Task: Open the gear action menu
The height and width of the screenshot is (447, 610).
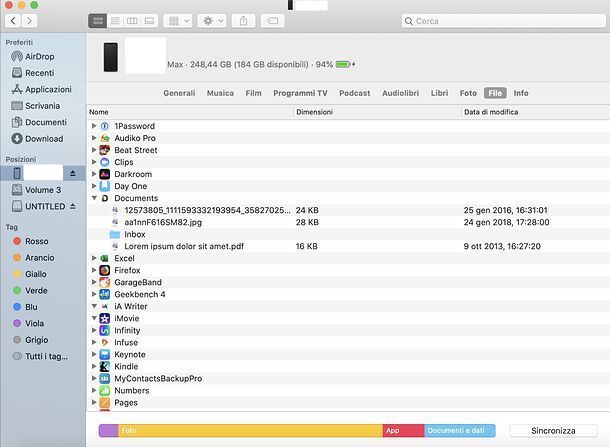Action: pyautogui.click(x=212, y=21)
